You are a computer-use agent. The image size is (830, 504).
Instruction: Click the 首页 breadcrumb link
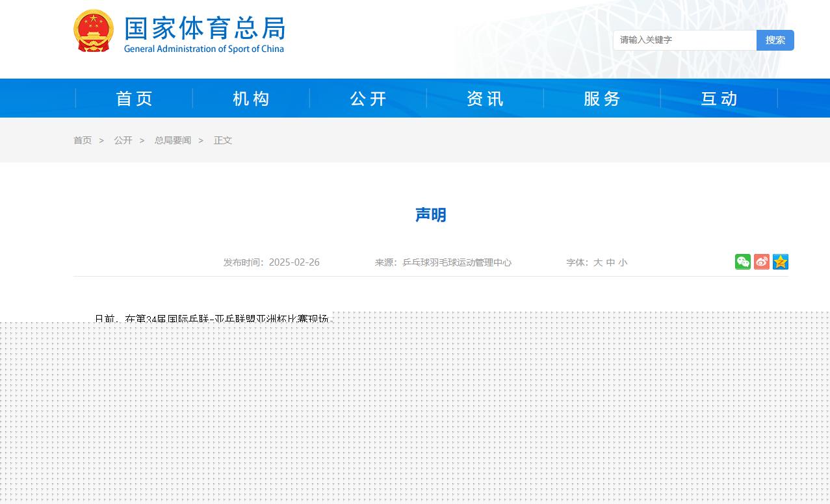(83, 140)
